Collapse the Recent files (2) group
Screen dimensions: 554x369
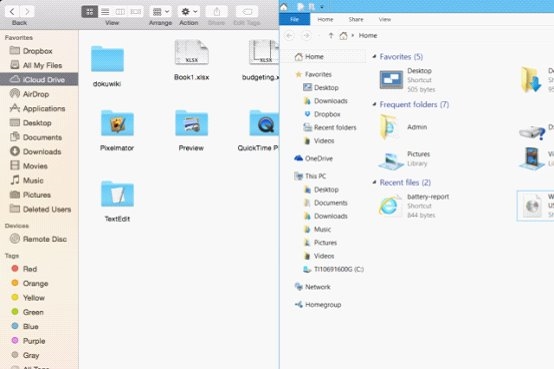pyautogui.click(x=375, y=182)
